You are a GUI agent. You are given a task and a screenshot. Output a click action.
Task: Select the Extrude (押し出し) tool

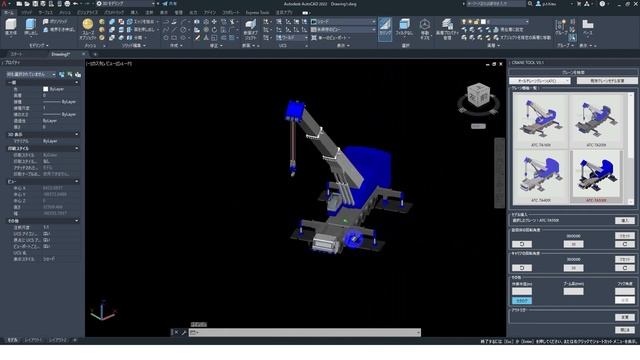pyautogui.click(x=31, y=27)
